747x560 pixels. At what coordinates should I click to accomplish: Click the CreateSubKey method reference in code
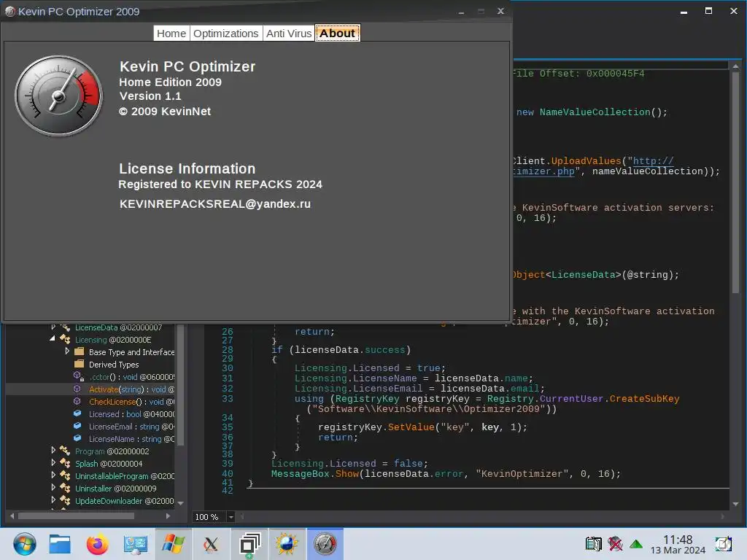pyautogui.click(x=644, y=399)
